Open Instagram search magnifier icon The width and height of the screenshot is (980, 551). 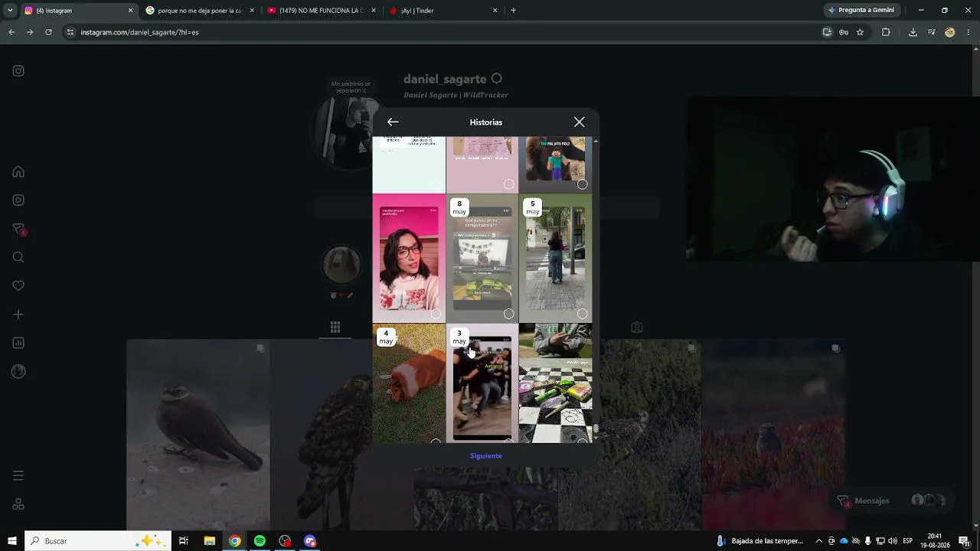point(18,258)
